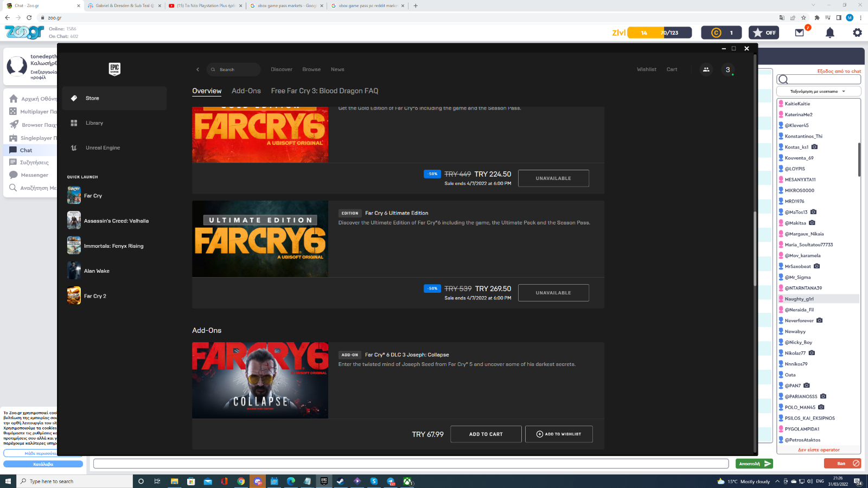This screenshot has width=868, height=488.
Task: Click the Zoo.gr site logo
Action: click(24, 32)
